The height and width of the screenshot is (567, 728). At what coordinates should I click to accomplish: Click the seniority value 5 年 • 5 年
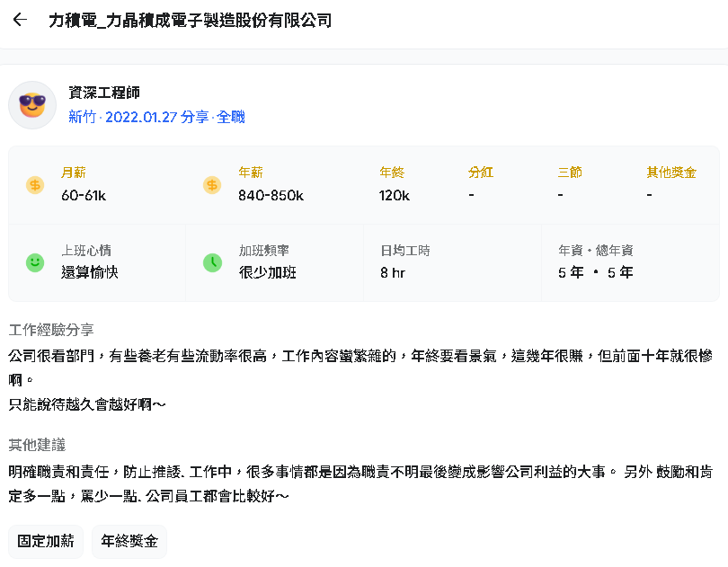(596, 272)
